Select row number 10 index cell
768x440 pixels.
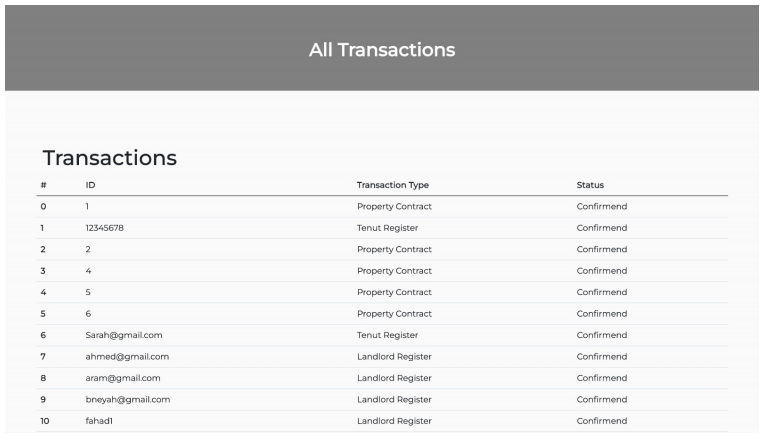tap(45, 421)
